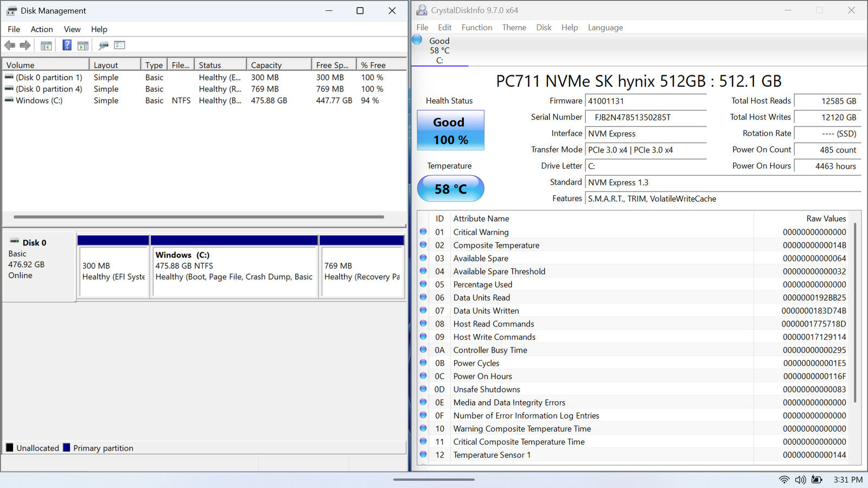The width and height of the screenshot is (868, 488).
Task: Click the vertical scrollbar in the attribute list
Action: [x=855, y=312]
